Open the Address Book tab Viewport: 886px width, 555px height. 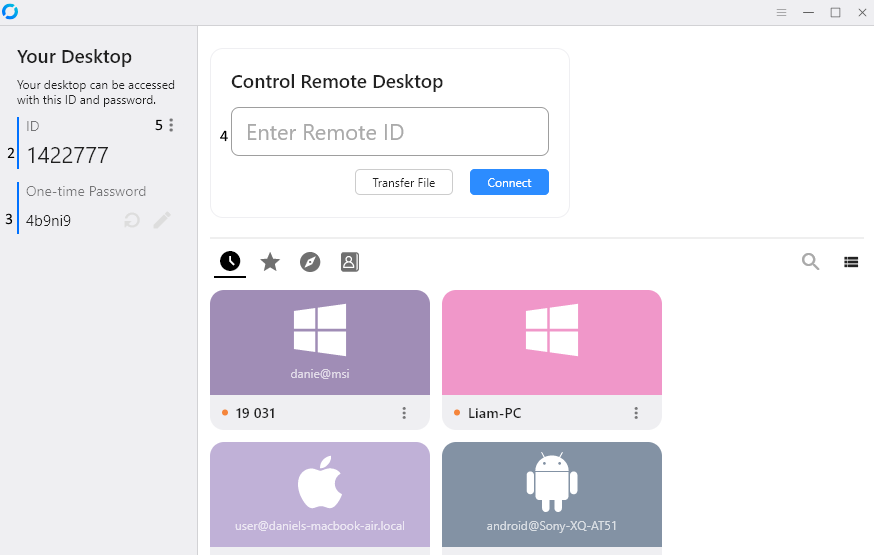(x=349, y=262)
